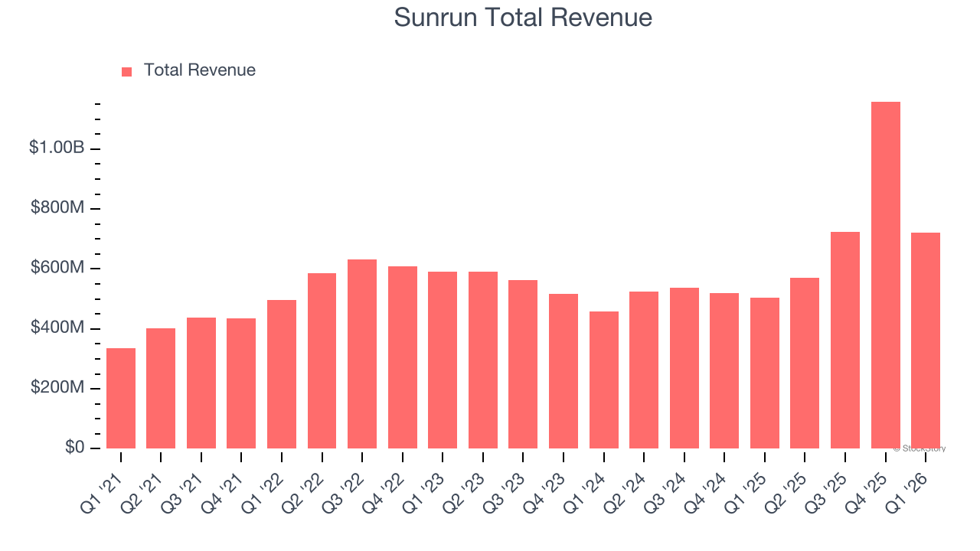Select the Q4 '24 revenue bar
The height and width of the screenshot is (551, 980).
724,370
